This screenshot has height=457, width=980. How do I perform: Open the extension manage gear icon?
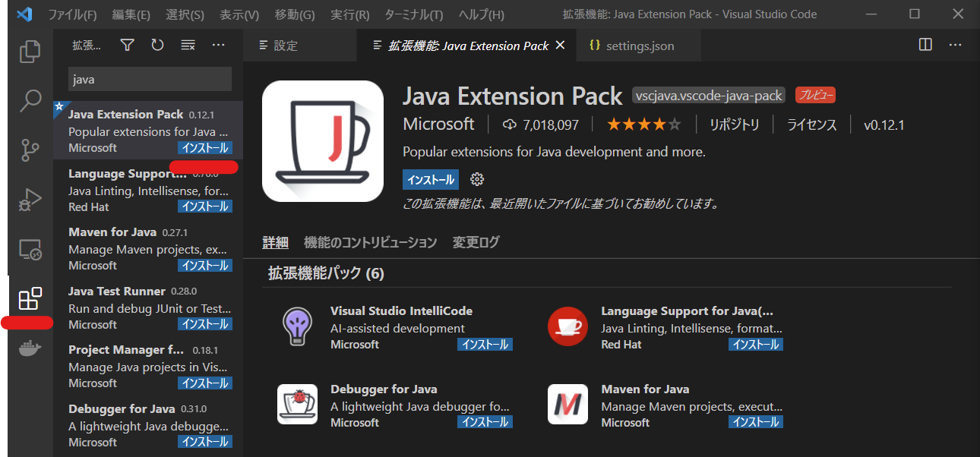point(477,179)
